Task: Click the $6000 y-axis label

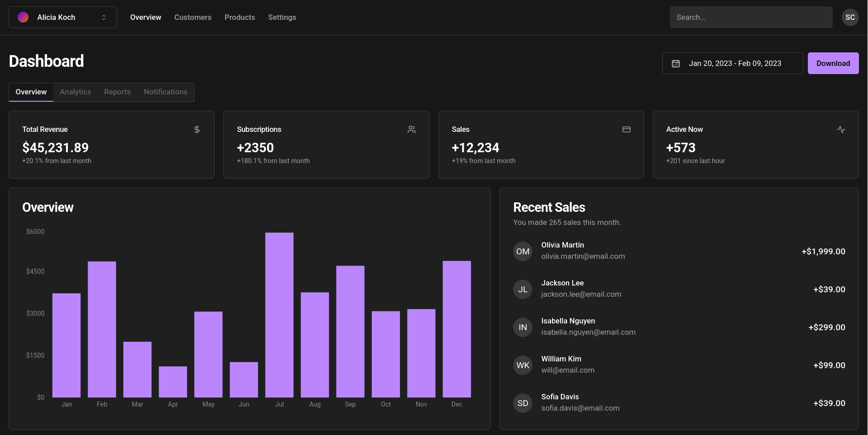Action: pyautogui.click(x=35, y=232)
